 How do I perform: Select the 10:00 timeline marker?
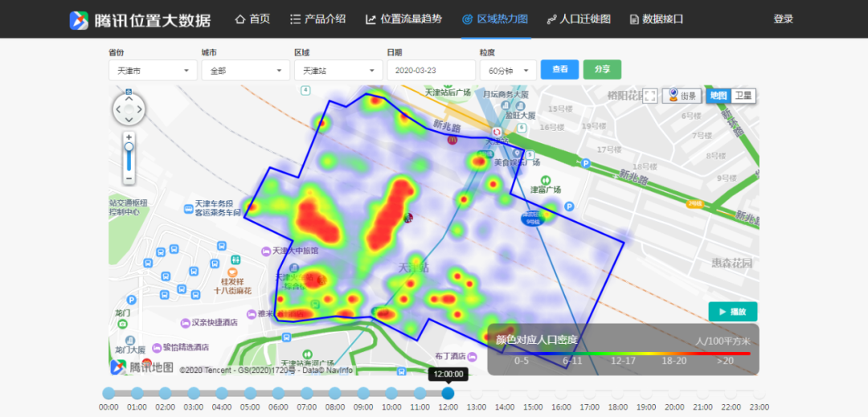(391, 393)
